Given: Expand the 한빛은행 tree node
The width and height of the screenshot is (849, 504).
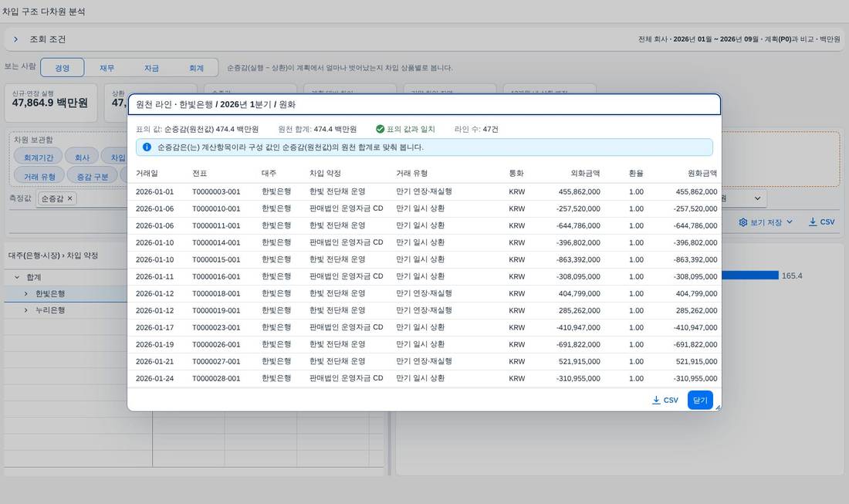Looking at the screenshot, I should (25, 293).
